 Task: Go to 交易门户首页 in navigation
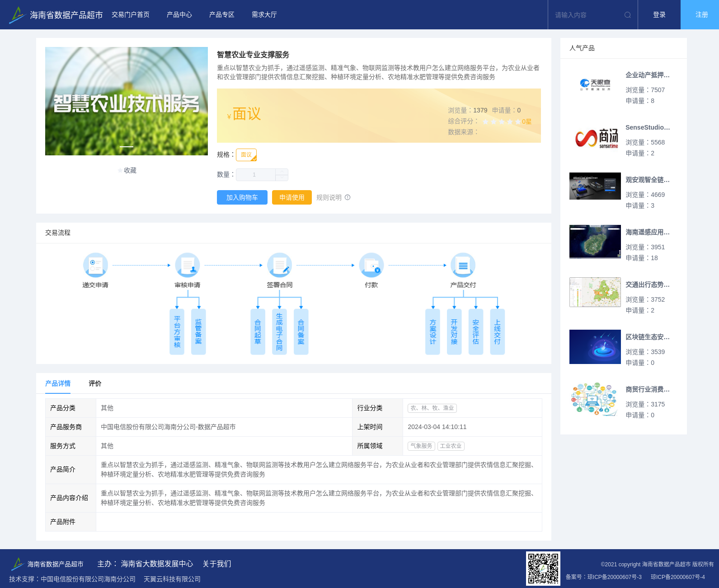pos(131,15)
